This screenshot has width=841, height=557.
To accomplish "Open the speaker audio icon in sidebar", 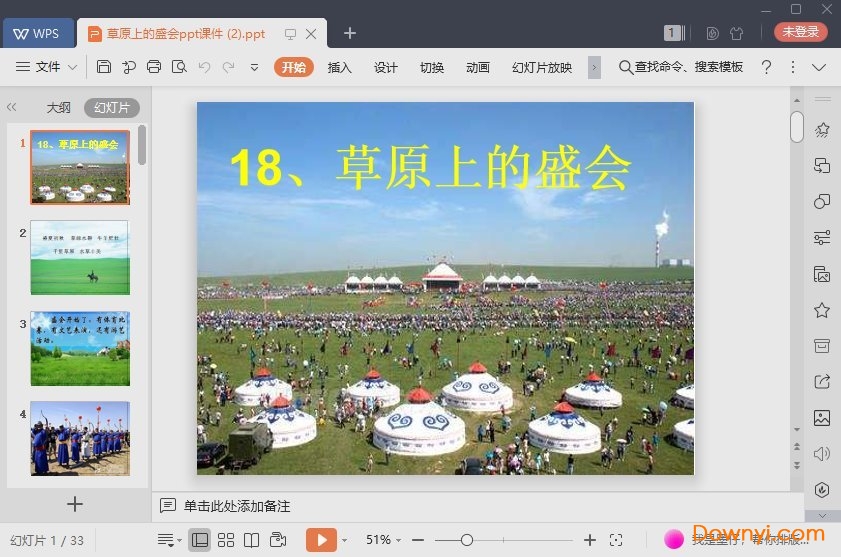I will click(822, 454).
